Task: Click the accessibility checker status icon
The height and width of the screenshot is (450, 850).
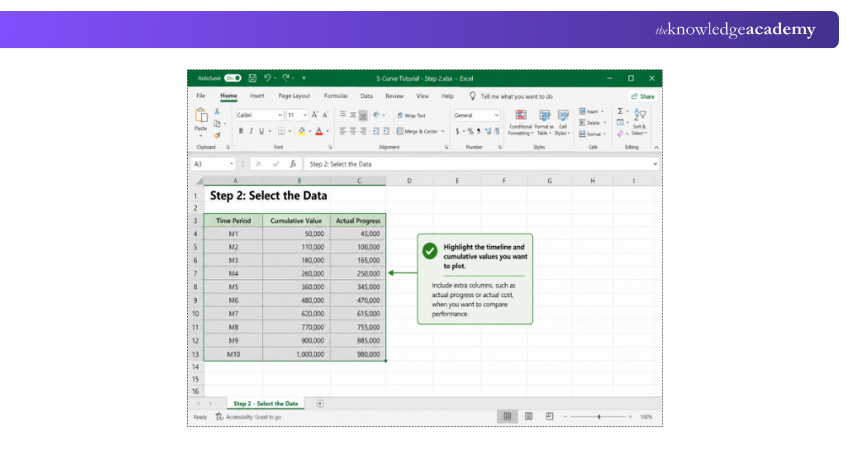Action: click(x=220, y=417)
